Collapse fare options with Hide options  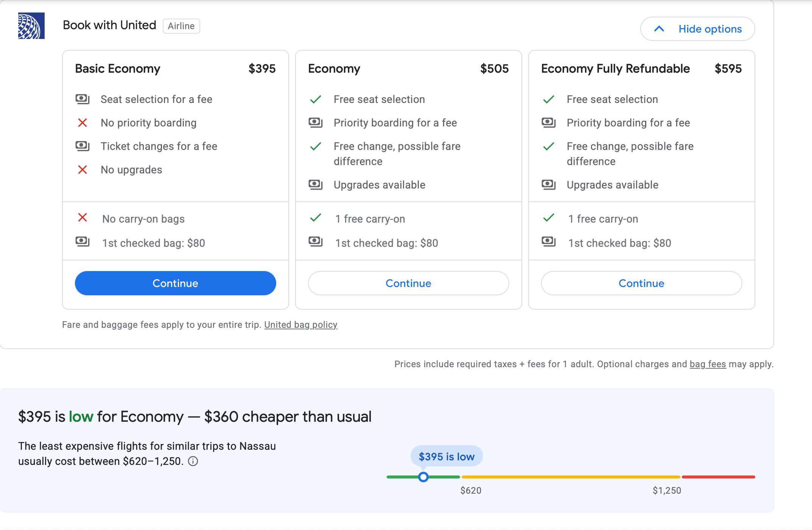(697, 29)
